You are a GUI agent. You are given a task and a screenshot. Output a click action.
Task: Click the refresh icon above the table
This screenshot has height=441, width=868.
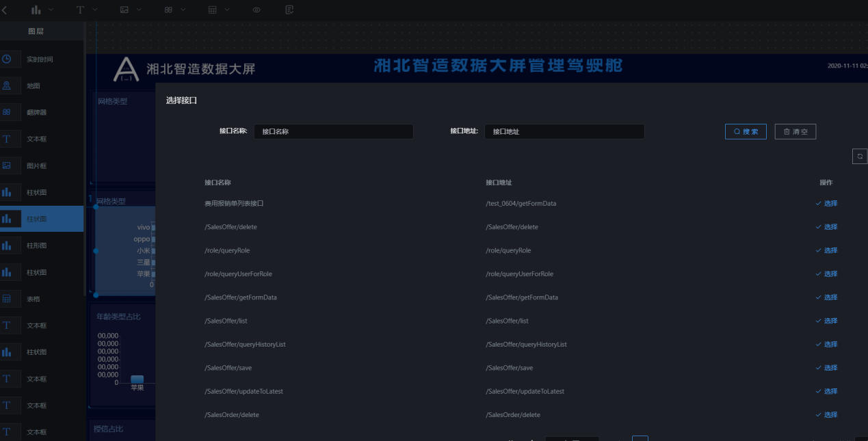(x=859, y=157)
